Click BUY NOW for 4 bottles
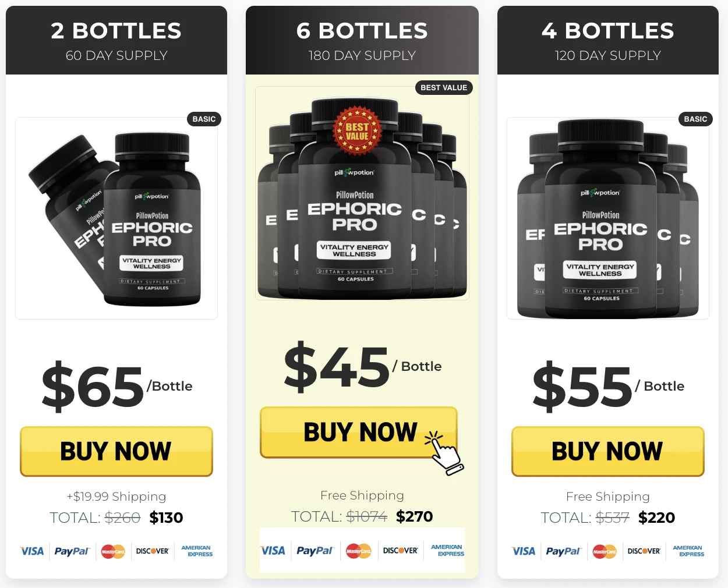The image size is (728, 588). click(608, 451)
